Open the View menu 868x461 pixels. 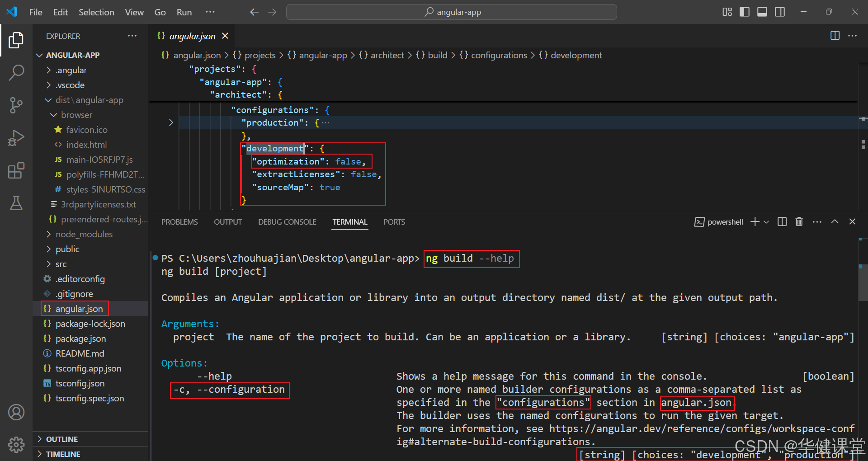point(134,12)
